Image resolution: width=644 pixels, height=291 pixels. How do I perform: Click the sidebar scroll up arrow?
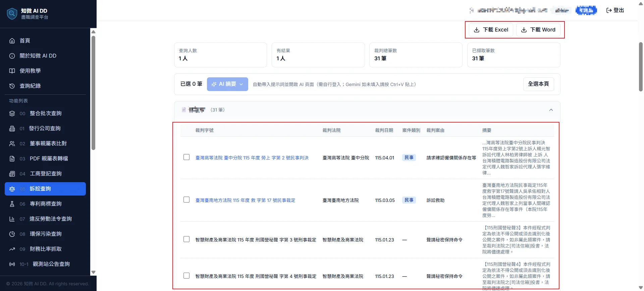pos(94,32)
